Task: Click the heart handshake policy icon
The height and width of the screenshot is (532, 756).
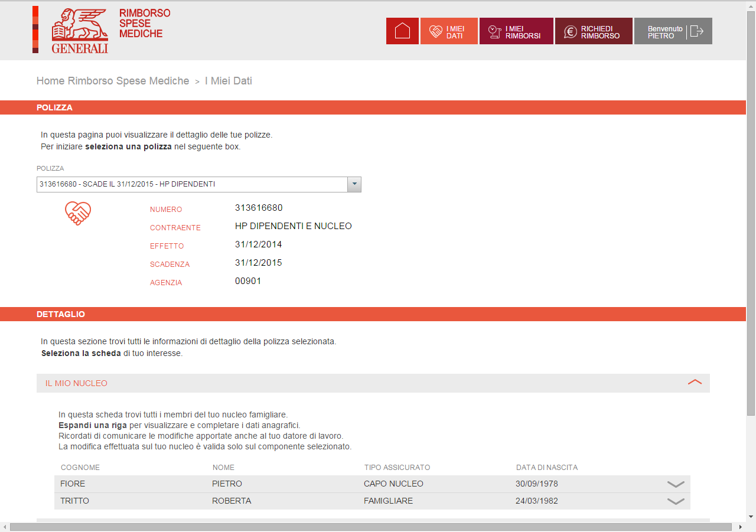Action: [x=78, y=213]
